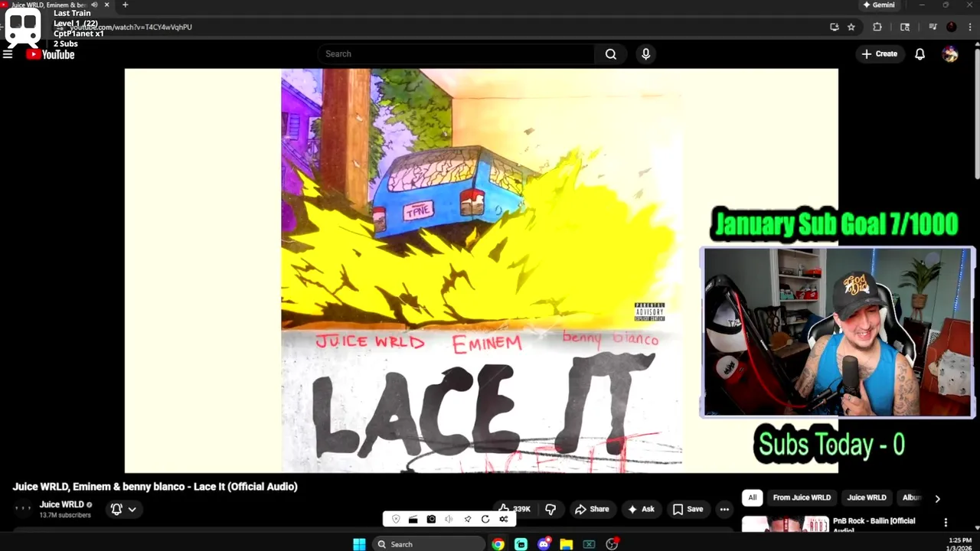Click the YouTube search magnifier button
Image resolution: width=980 pixels, height=551 pixels.
(x=611, y=54)
